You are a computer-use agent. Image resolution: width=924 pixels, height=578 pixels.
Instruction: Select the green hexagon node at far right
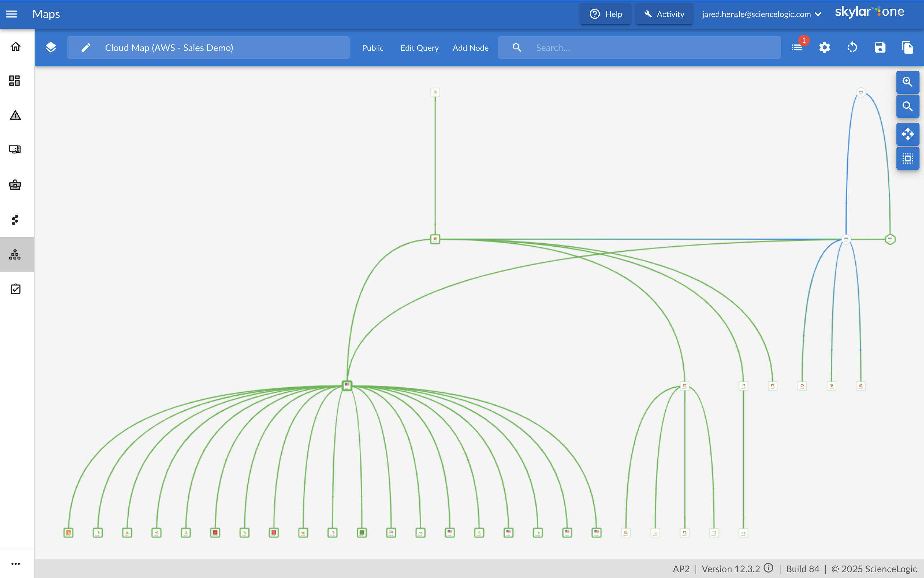pyautogui.click(x=890, y=239)
